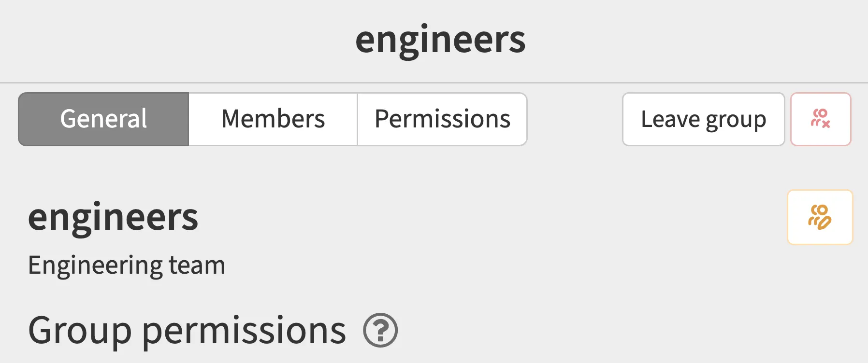Remove the group using the red people-x icon

(820, 119)
